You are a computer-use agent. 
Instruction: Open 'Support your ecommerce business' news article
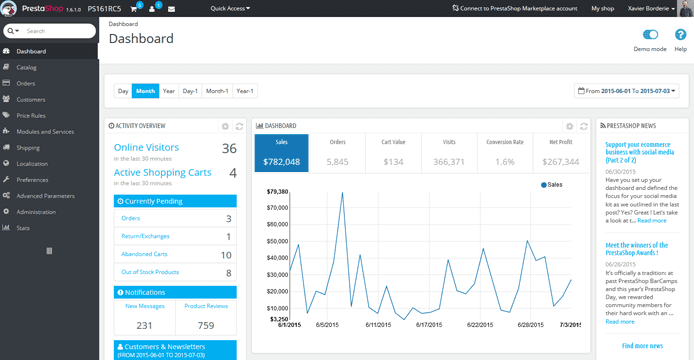click(640, 152)
